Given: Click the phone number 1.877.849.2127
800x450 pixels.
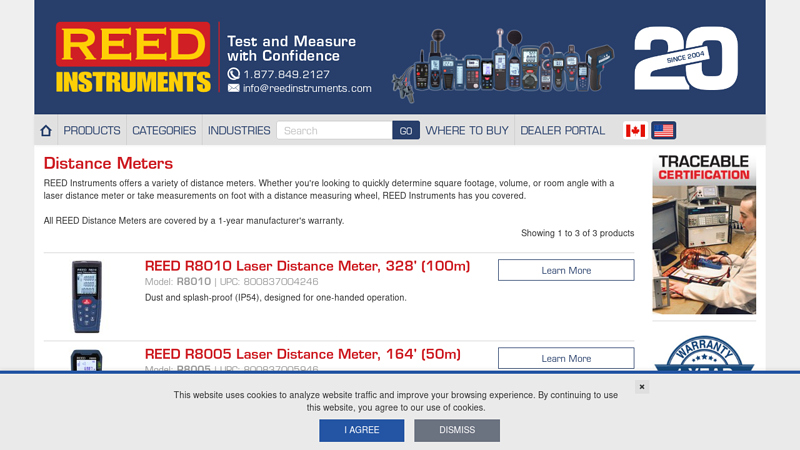Looking at the screenshot, I should coord(286,74).
